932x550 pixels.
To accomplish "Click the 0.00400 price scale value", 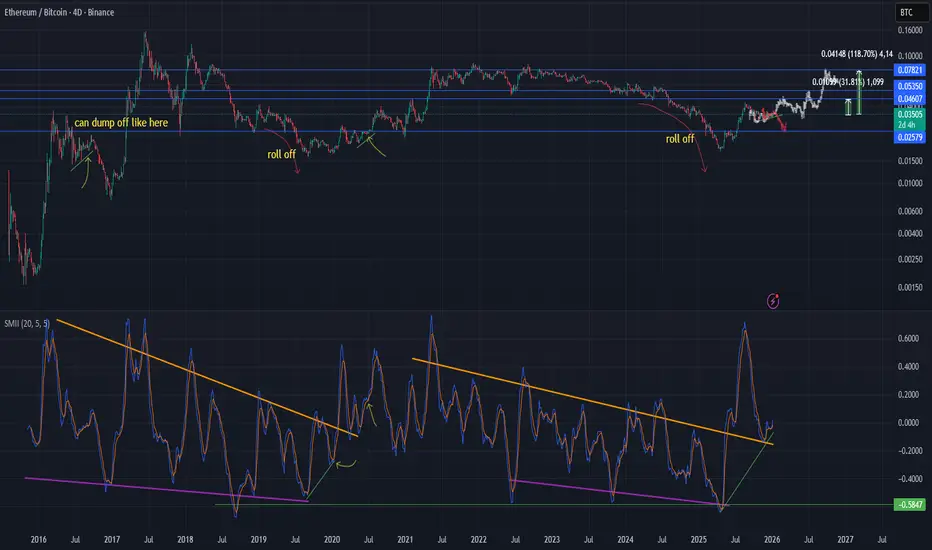I will tap(909, 234).
